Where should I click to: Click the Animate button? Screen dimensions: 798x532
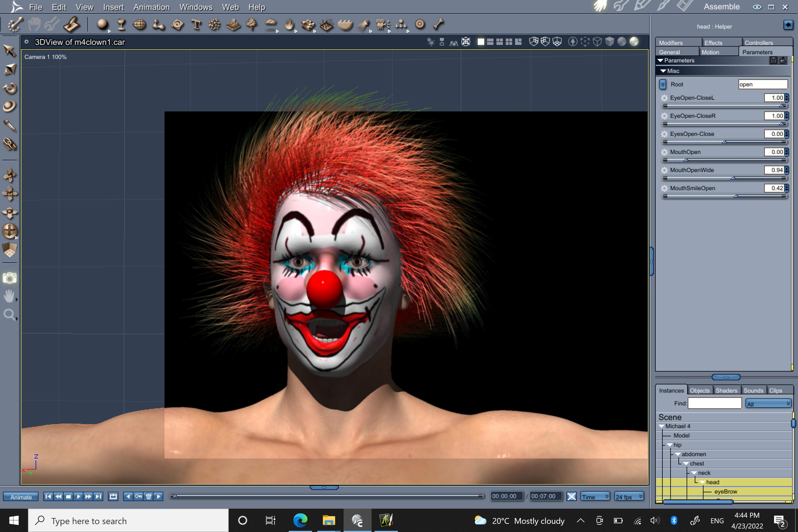[21, 497]
